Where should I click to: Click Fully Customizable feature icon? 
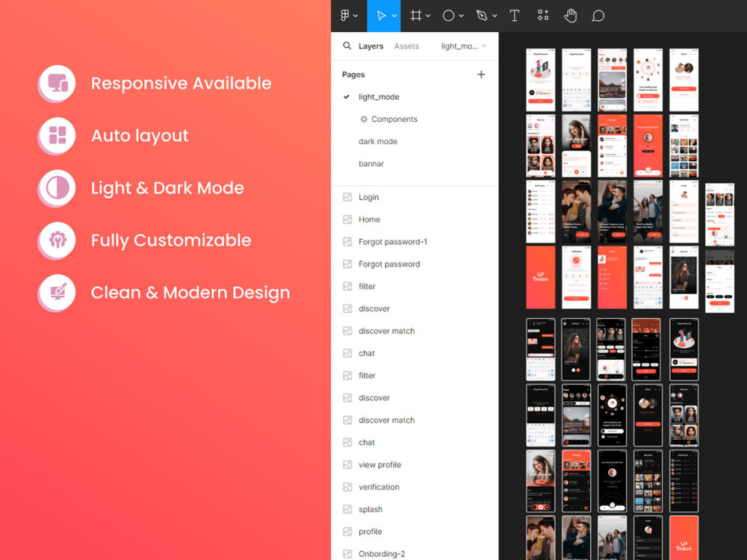click(x=58, y=240)
